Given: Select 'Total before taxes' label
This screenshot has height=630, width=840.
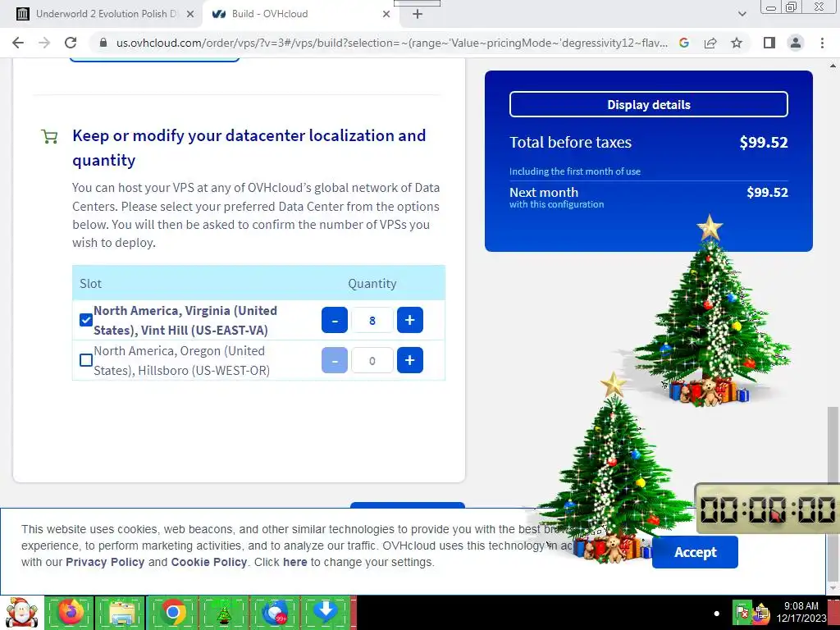Looking at the screenshot, I should pos(570,142).
